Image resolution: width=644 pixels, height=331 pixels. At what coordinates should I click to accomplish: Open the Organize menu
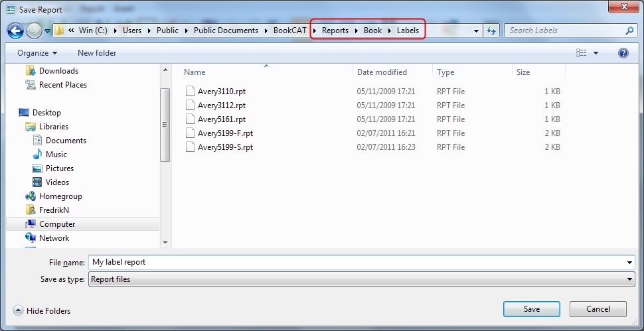tap(37, 53)
